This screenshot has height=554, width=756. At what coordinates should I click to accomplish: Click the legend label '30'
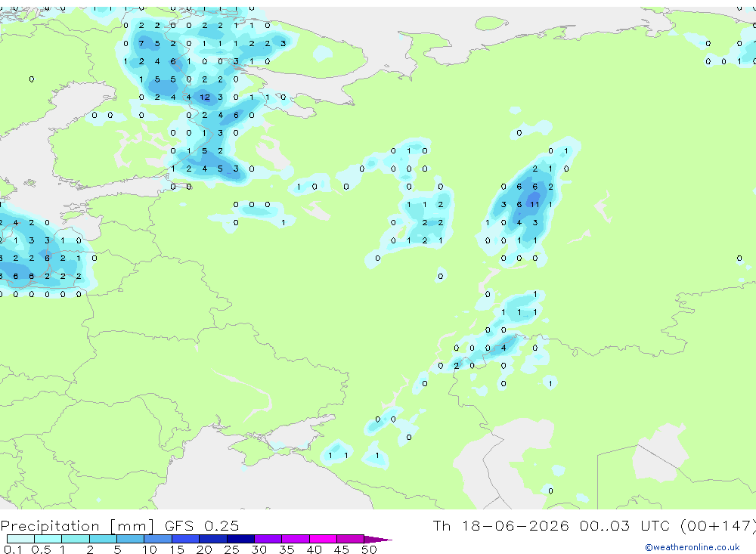(x=259, y=549)
